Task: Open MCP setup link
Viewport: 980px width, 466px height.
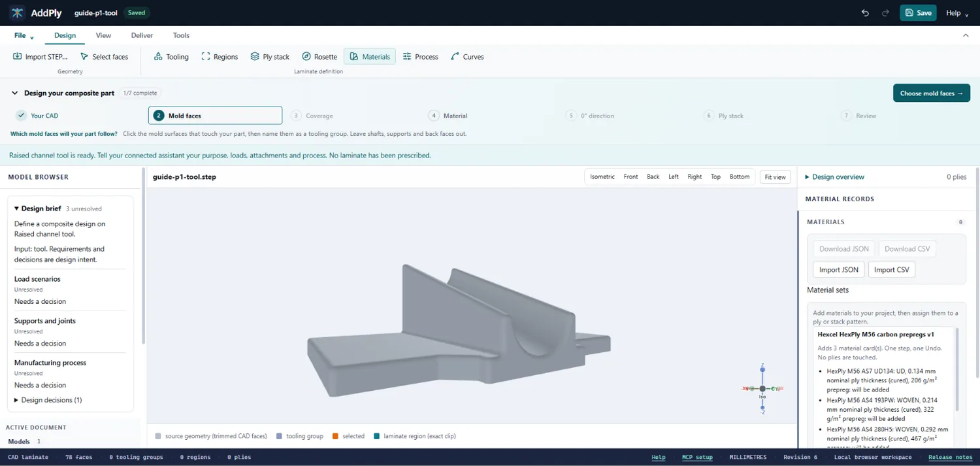Action: coord(697,458)
